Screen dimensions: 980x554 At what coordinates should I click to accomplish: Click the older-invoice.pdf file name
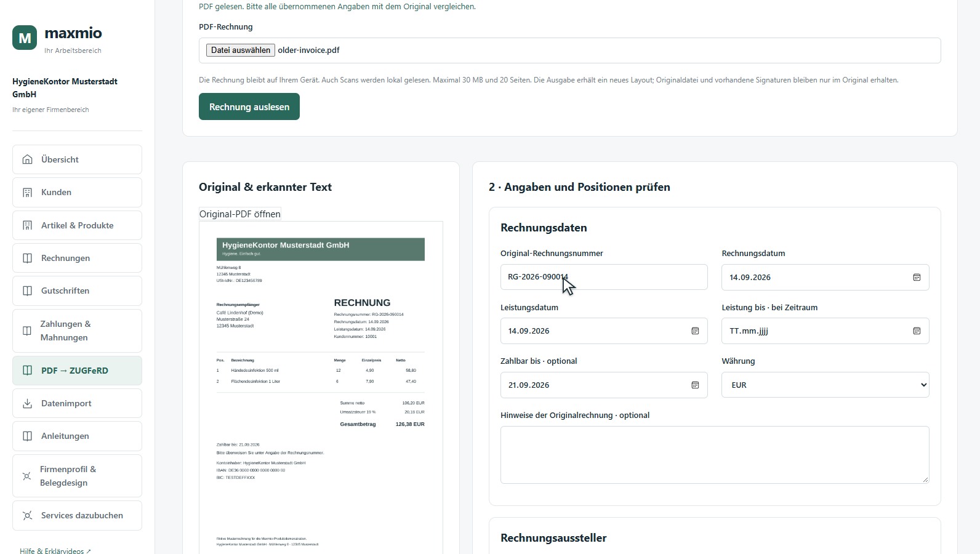coord(308,50)
